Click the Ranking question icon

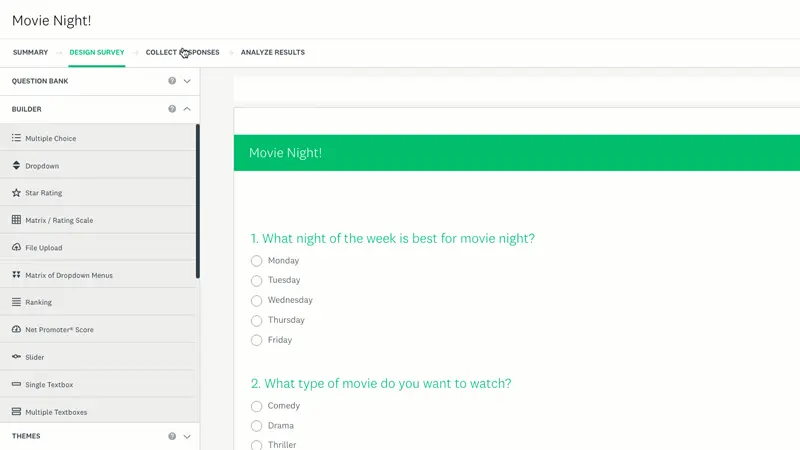coord(16,302)
